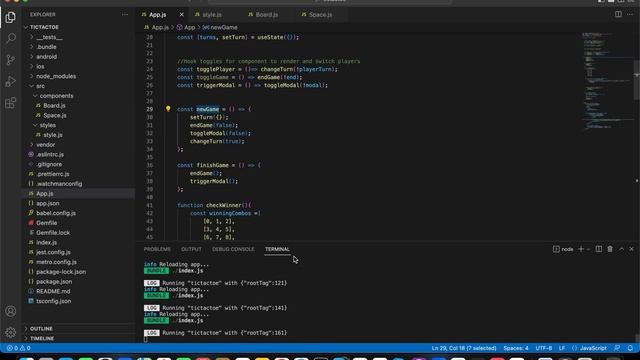Open Source Control view
The height and width of the screenshot is (360, 640).
point(11,60)
